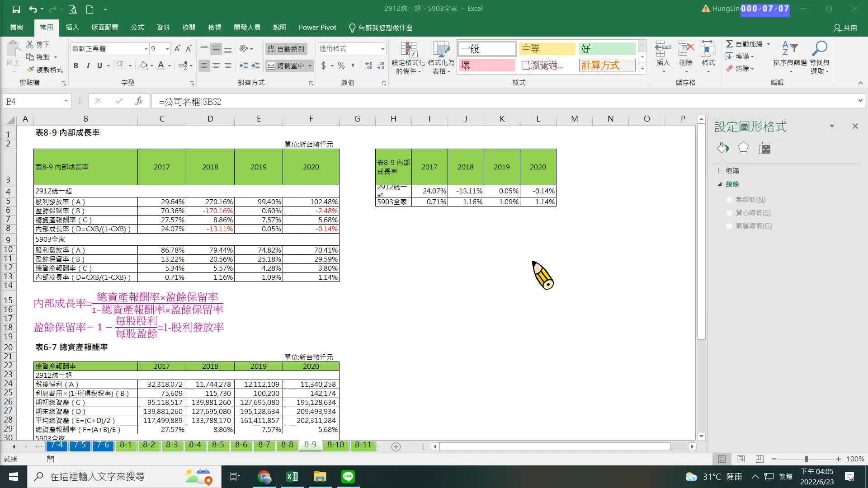This screenshot has width=868, height=488.
Task: Click the Format Painter button
Action: coord(45,70)
